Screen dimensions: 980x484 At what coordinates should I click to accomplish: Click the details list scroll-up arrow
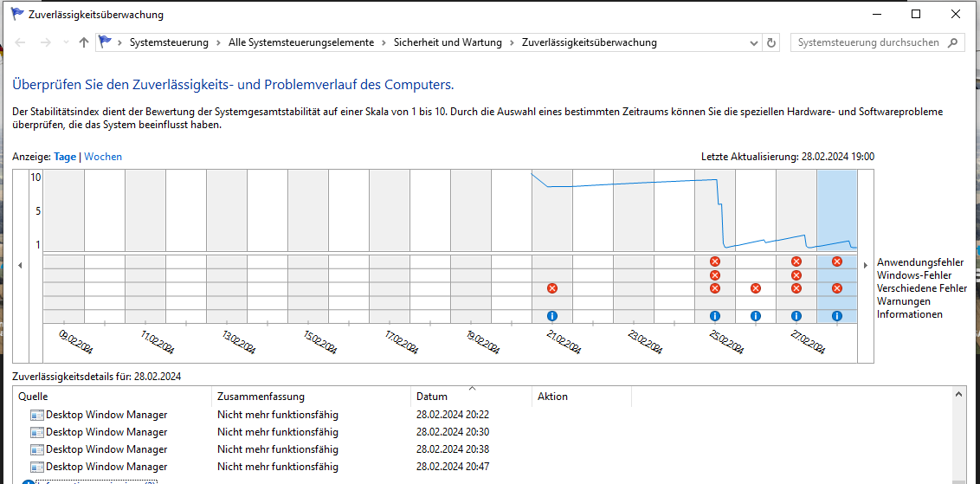click(x=957, y=393)
